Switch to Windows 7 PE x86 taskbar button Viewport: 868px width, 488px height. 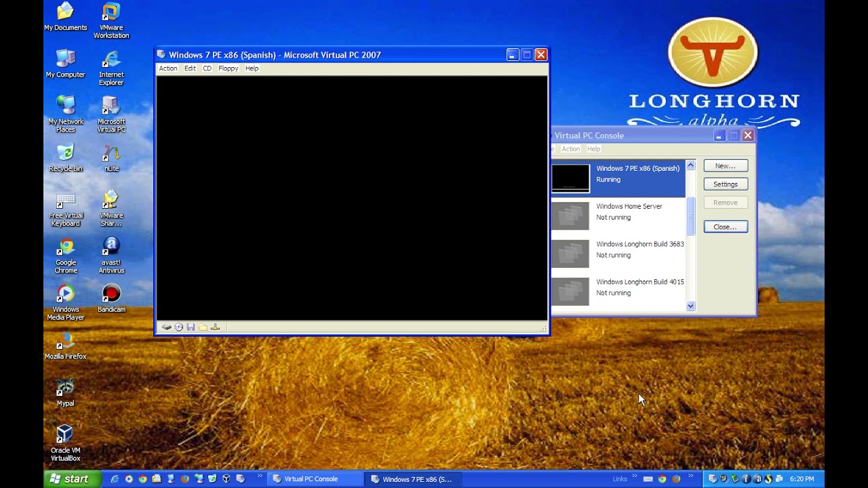(414, 479)
